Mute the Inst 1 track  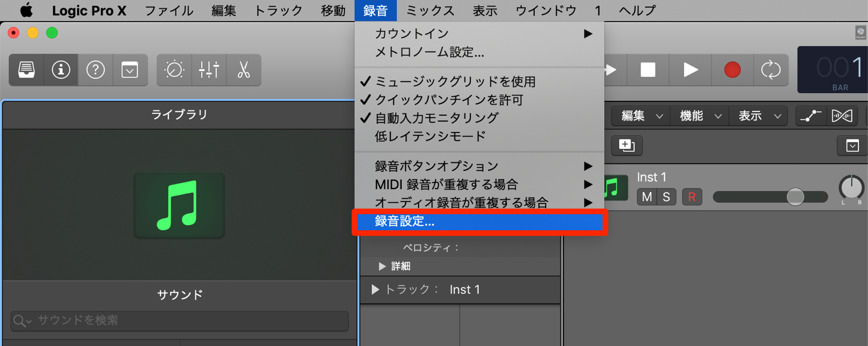pos(647,197)
